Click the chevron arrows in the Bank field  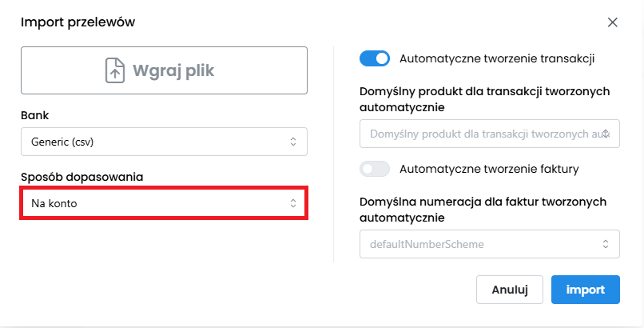pos(293,142)
